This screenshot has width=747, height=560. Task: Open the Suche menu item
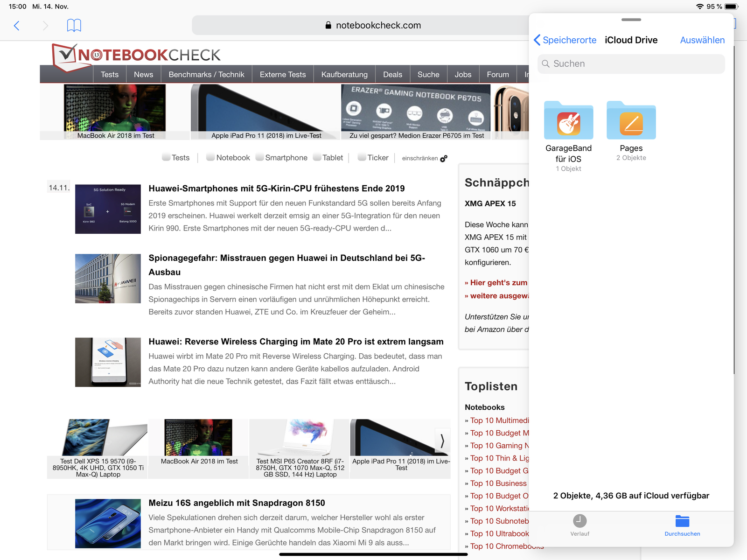[428, 75]
